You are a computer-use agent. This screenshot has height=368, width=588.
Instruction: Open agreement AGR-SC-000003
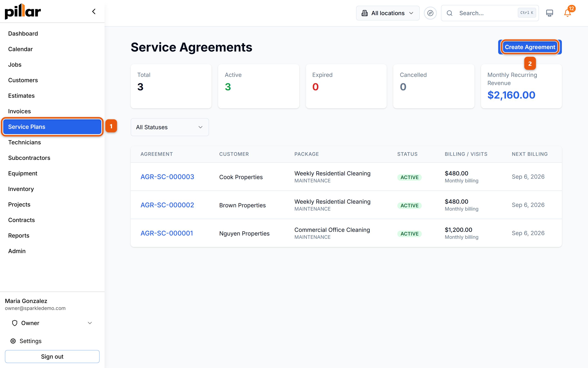(x=167, y=177)
